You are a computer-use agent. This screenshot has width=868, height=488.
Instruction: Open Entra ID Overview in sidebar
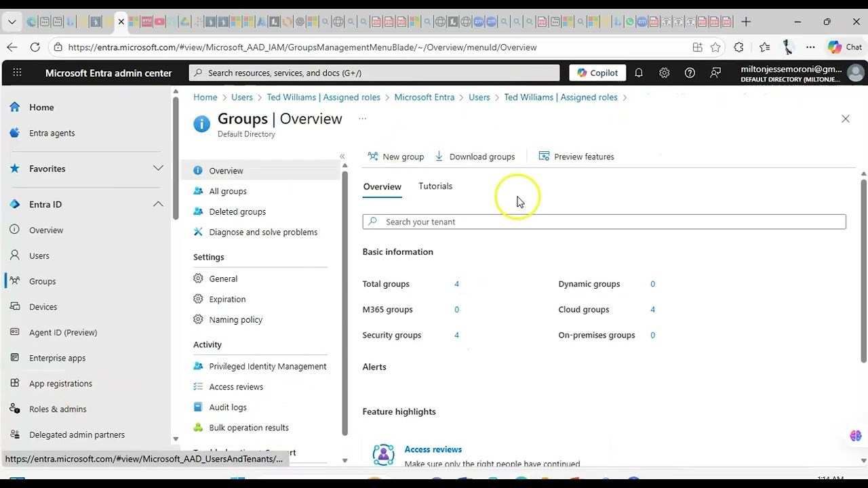coord(46,230)
